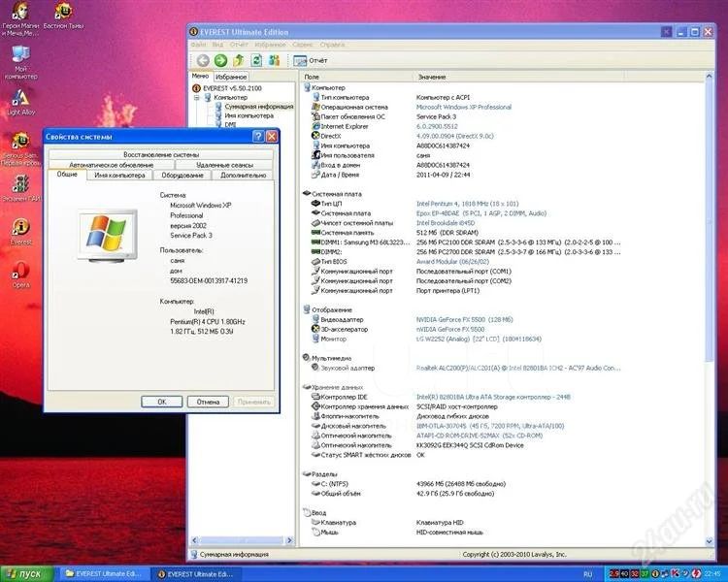The image size is (728, 582).
Task: Open the Отчёт report toolbar button
Action: 311,61
